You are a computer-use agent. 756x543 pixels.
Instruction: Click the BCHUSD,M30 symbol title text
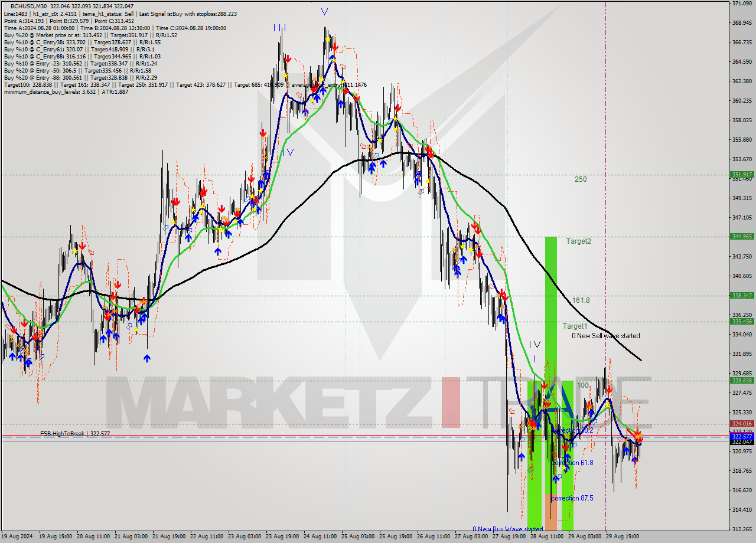28,6
